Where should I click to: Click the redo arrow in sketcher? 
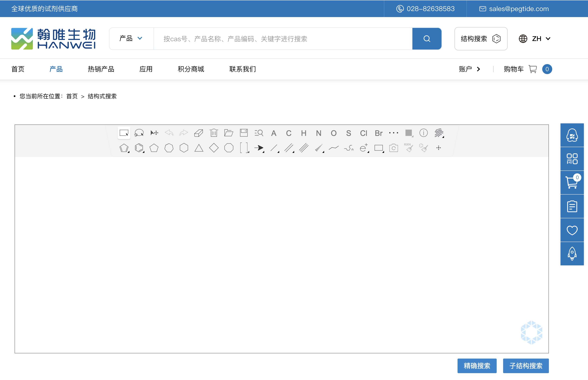[184, 133]
